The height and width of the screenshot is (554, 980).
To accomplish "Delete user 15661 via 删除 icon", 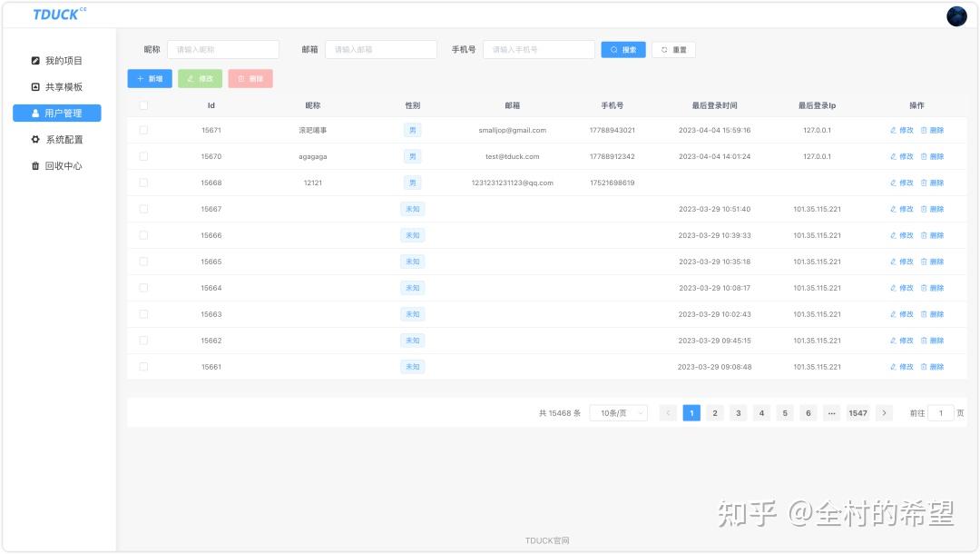I will [933, 366].
